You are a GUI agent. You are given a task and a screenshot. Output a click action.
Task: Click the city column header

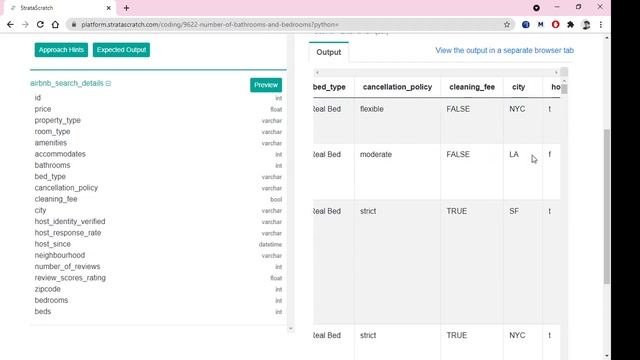(518, 87)
